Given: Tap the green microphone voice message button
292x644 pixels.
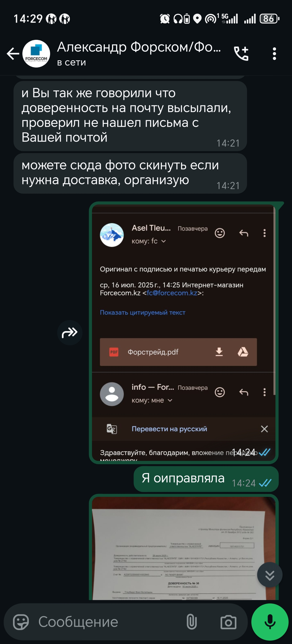Looking at the screenshot, I should [x=270, y=622].
